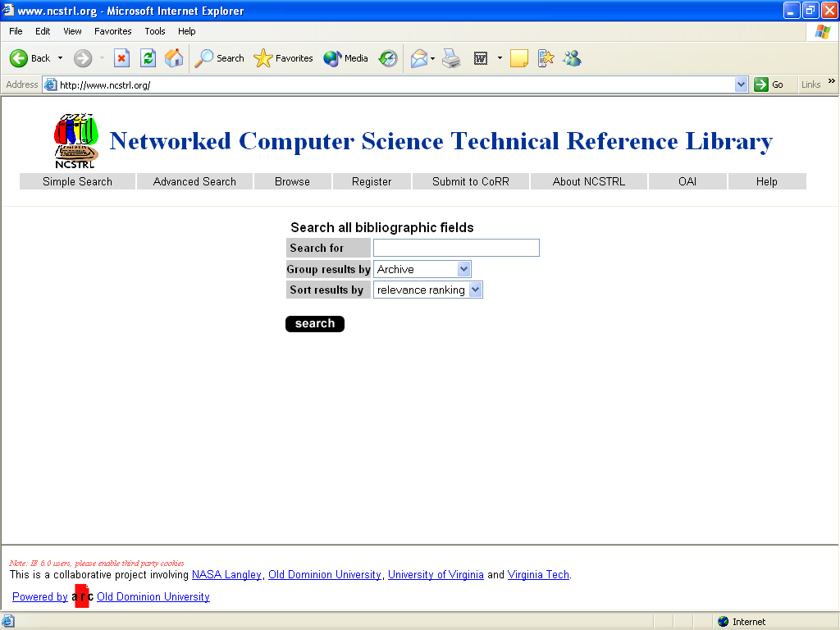Click the Home icon
The height and width of the screenshot is (630, 840).
[173, 58]
